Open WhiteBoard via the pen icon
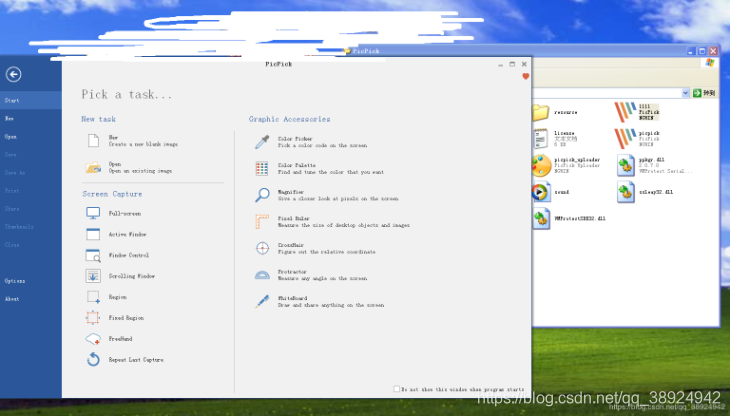The width and height of the screenshot is (731, 417). (x=262, y=301)
